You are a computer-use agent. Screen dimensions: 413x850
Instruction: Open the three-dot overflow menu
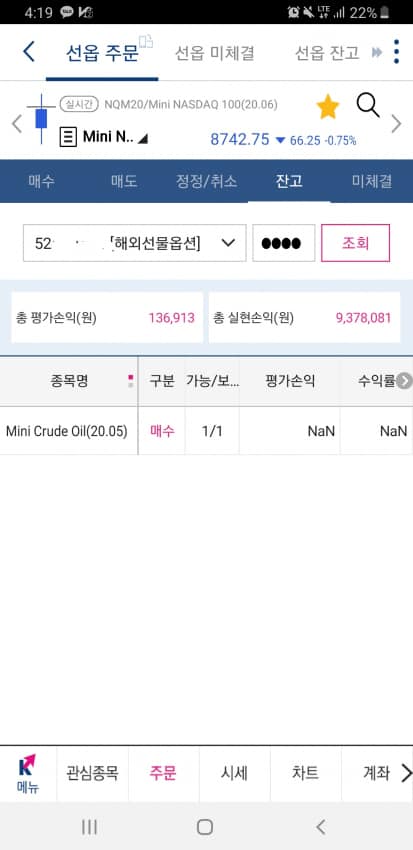[397, 51]
